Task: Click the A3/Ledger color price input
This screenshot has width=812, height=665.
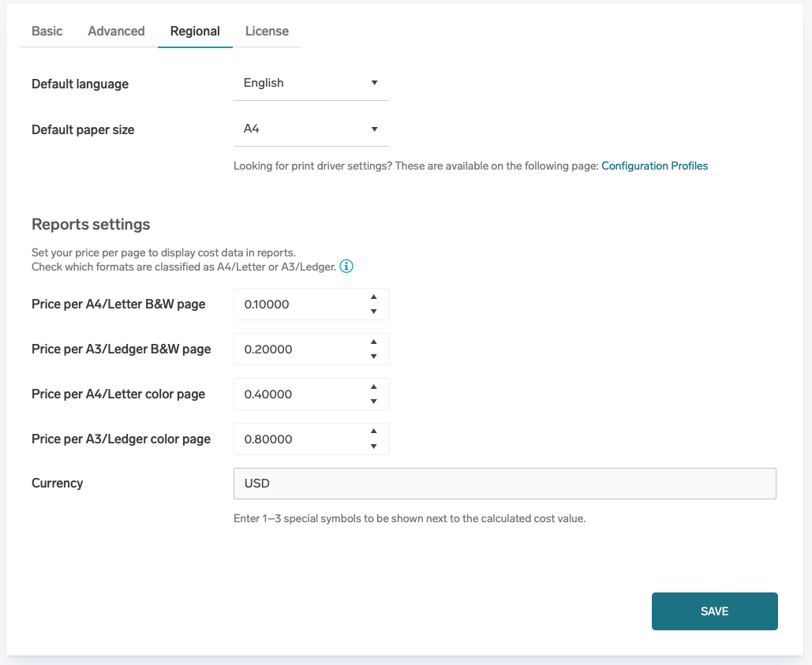Action: [x=298, y=439]
